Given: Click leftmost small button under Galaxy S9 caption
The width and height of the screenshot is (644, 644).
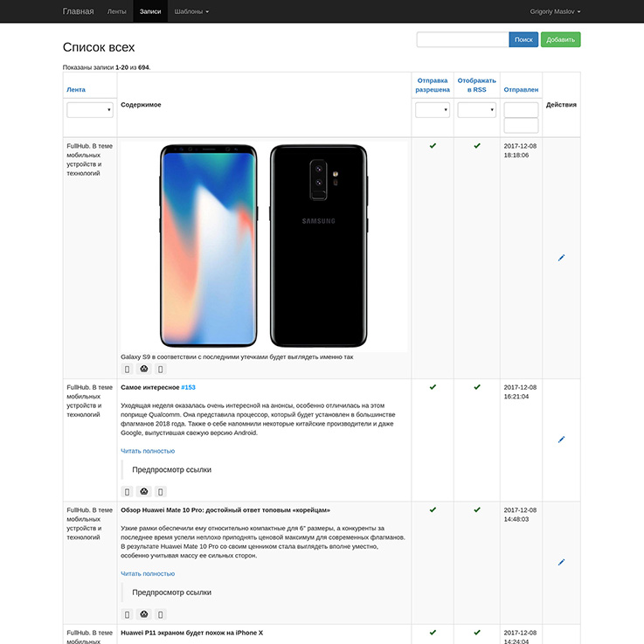Looking at the screenshot, I should tap(128, 369).
